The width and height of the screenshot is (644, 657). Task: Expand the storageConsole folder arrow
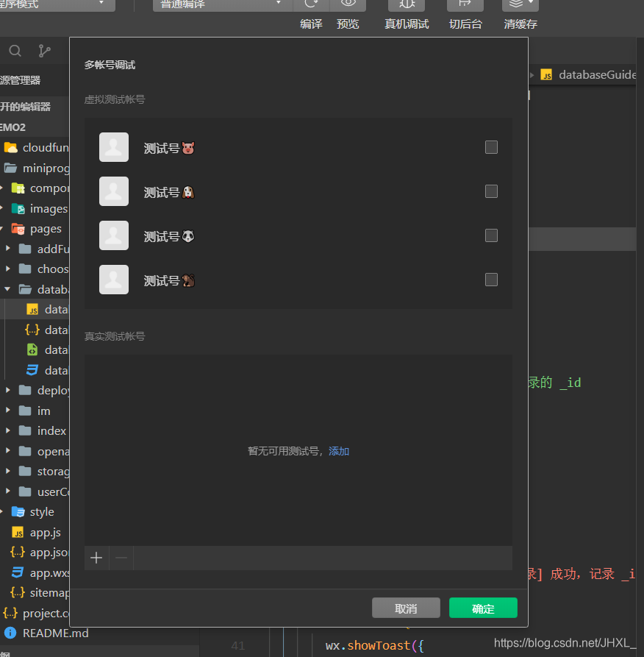7,471
